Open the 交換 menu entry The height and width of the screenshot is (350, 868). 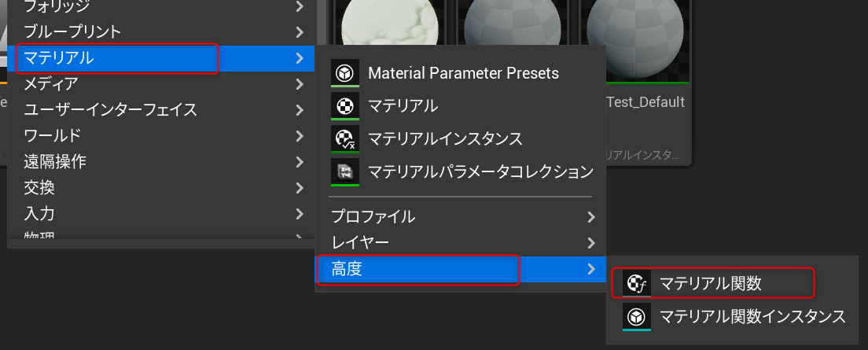[162, 188]
